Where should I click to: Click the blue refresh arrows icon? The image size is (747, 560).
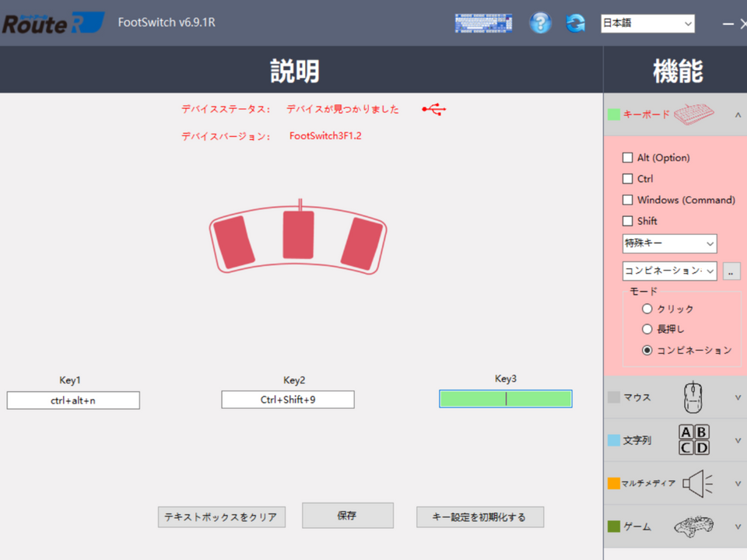coord(576,23)
